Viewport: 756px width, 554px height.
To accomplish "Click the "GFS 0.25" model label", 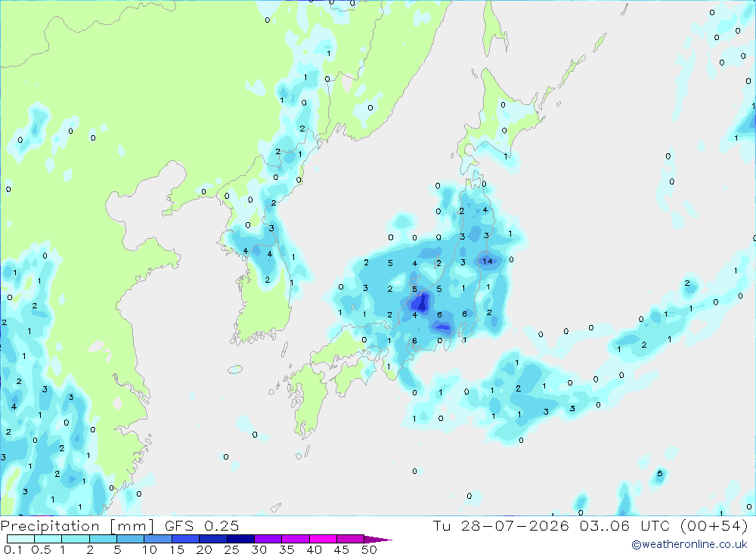I will 202,526.
